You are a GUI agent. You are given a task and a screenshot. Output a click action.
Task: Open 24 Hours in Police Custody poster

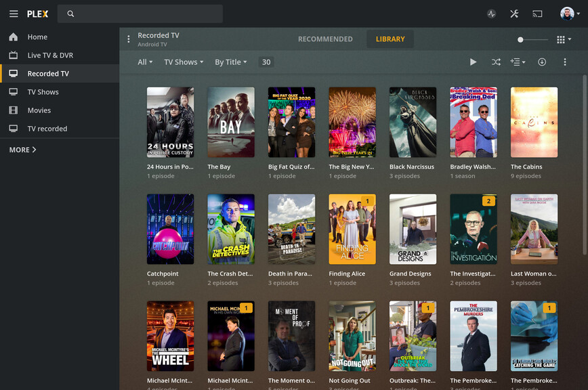point(170,122)
